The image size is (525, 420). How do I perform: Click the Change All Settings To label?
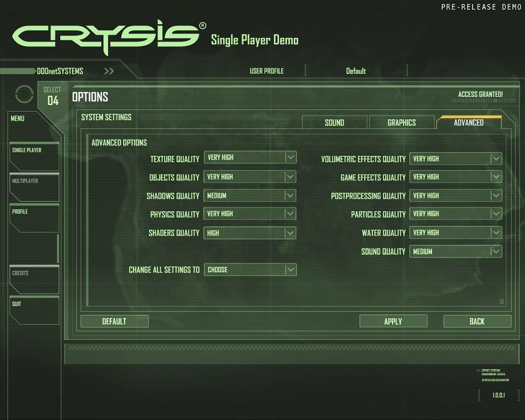coord(164,270)
